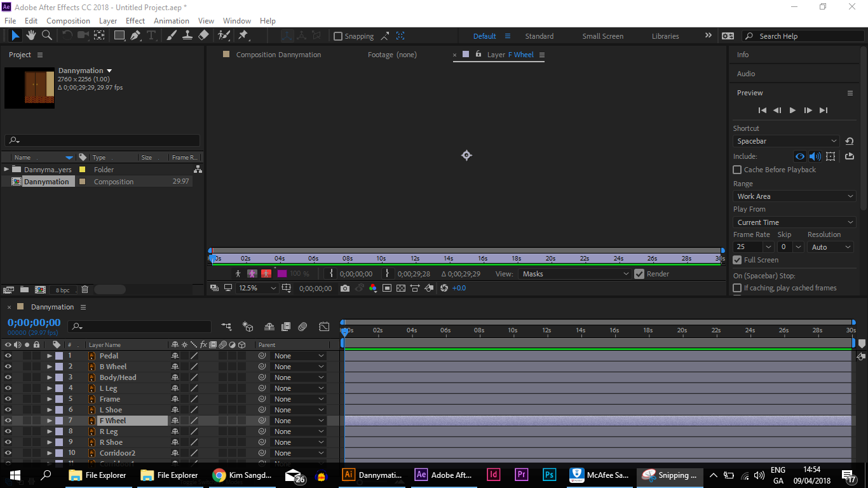The height and width of the screenshot is (488, 868).
Task: Take a snapshot with camera icon
Action: click(x=344, y=288)
